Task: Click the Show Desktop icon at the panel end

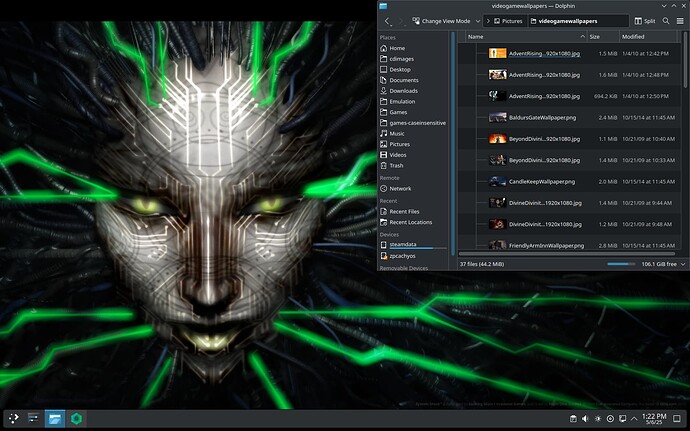Action: click(x=677, y=419)
